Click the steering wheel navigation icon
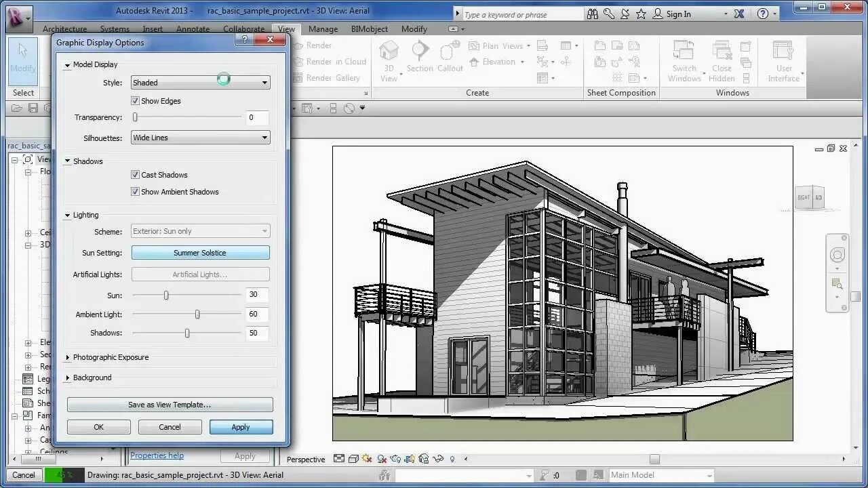 (837, 255)
